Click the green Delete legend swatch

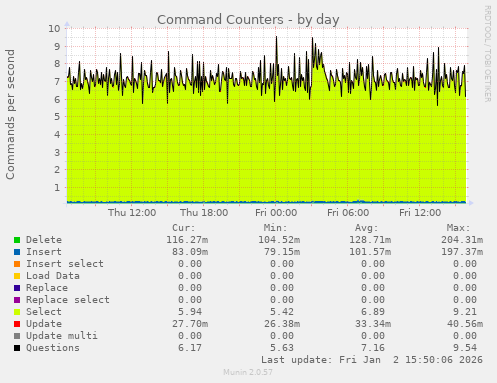17,240
